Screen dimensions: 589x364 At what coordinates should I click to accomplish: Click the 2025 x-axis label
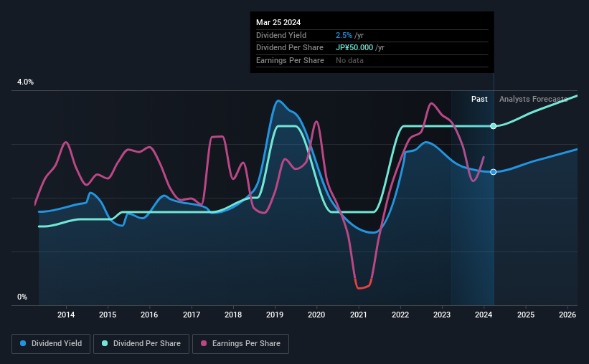click(526, 315)
